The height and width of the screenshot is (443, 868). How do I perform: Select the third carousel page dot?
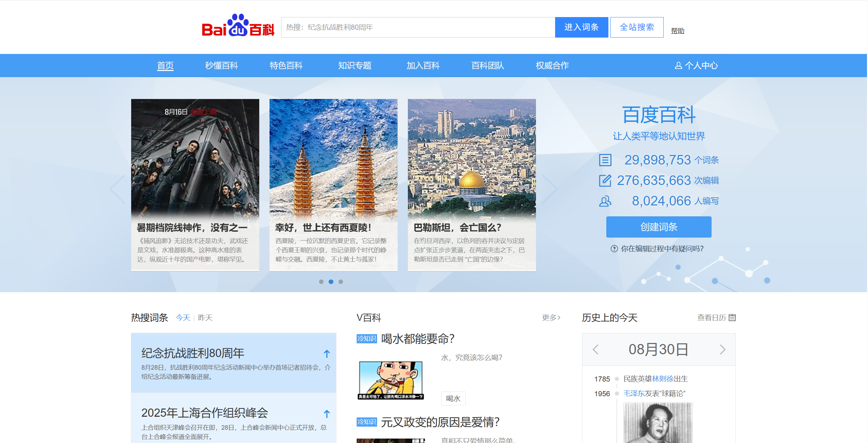coord(341,282)
